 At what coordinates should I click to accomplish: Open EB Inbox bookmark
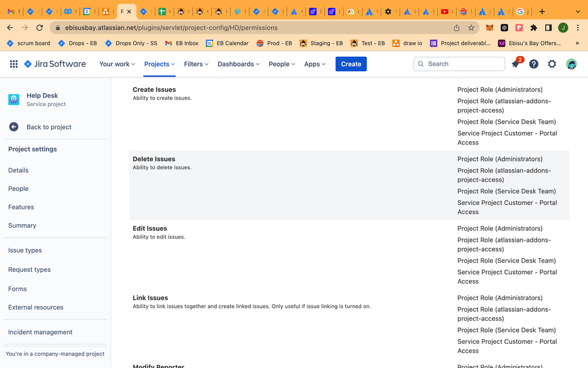click(x=182, y=43)
